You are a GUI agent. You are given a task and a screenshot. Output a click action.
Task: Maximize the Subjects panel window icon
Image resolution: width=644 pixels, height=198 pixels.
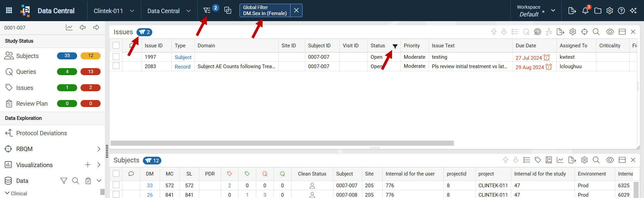coord(622,160)
